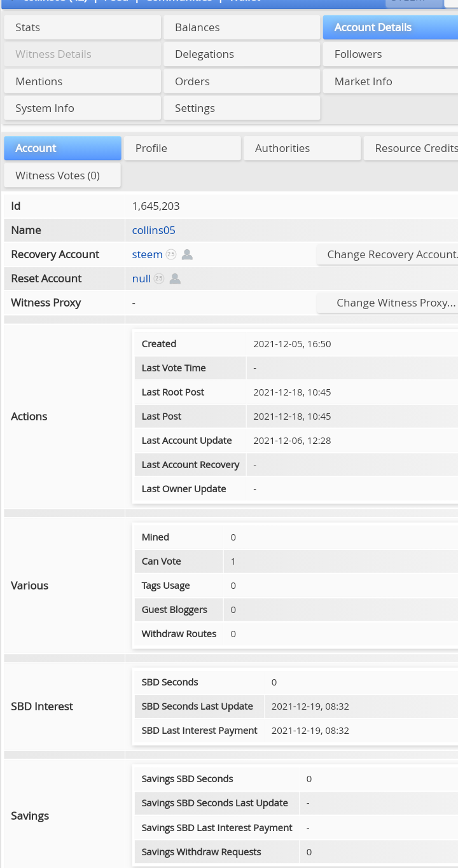Click the Witness Proxy label
The image size is (458, 868).
pyautogui.click(x=46, y=303)
